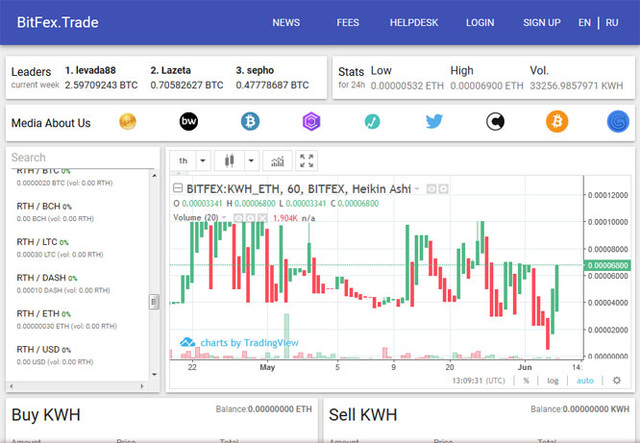This screenshot has height=443, width=640.
Task: Click the 13:09:31 (UTC) timezone label
Action: pos(478,381)
